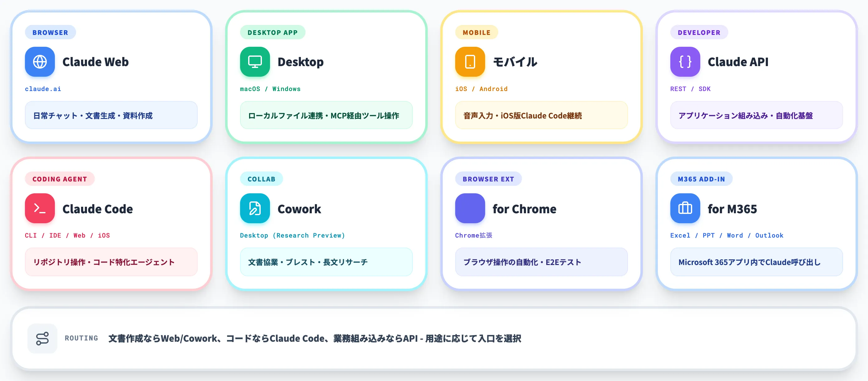Select the M365 ADD-IN category badge
The image size is (868, 381).
[701, 179]
